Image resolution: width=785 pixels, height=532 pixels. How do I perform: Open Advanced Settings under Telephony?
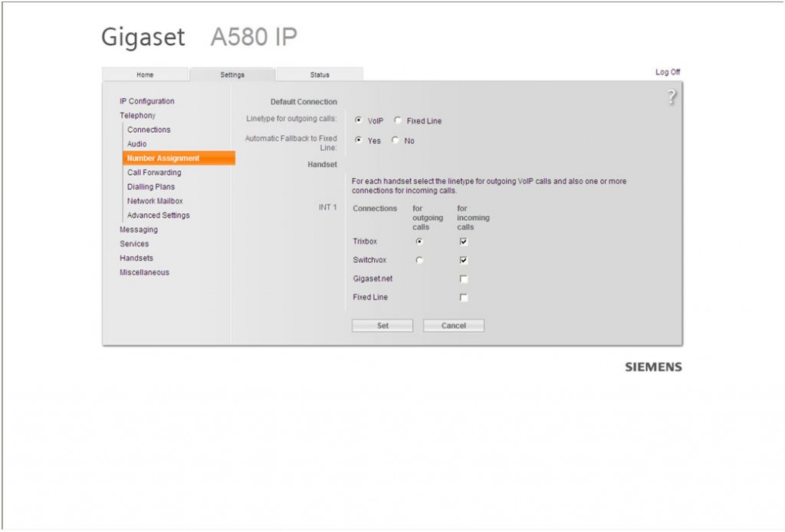tap(158, 215)
